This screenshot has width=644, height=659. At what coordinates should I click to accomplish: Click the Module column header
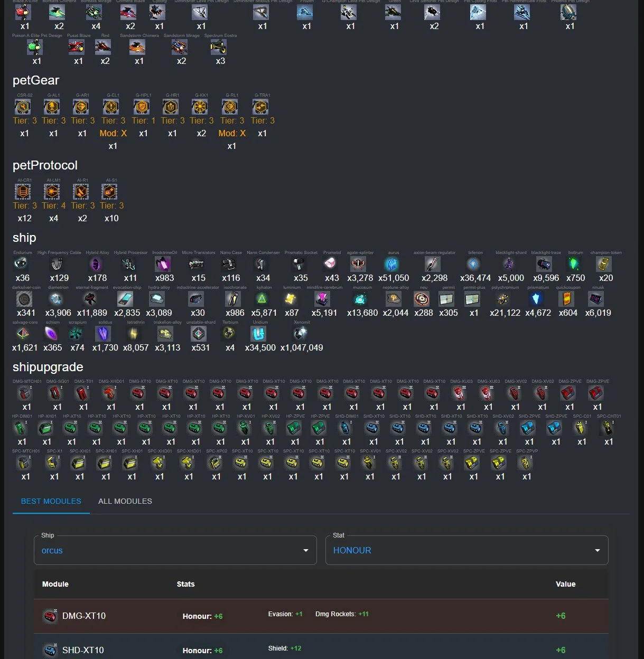coord(55,584)
